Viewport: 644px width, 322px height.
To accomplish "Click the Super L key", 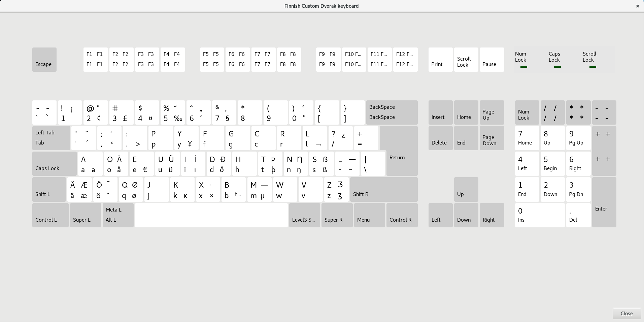I will pos(86,215).
